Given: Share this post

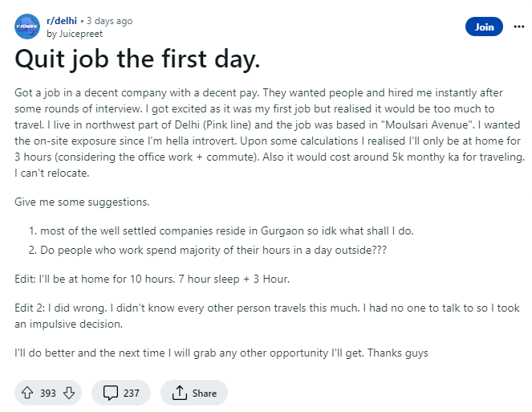Looking at the screenshot, I should 194,393.
